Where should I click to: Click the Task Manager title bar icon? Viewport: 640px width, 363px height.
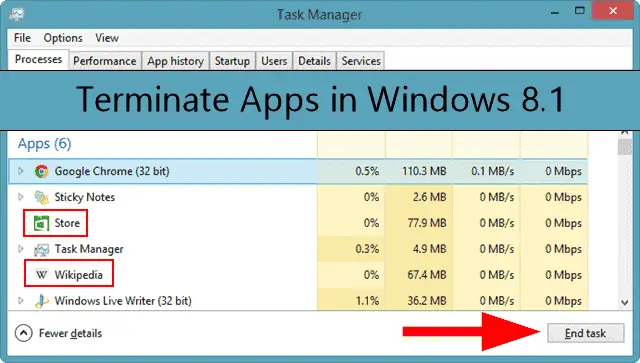(x=17, y=15)
